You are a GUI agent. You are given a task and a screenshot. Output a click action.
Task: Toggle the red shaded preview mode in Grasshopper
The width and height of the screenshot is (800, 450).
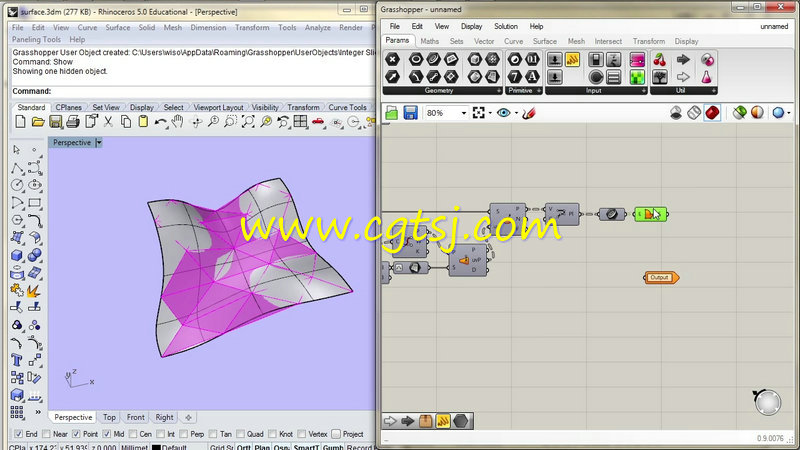pyautogui.click(x=712, y=113)
